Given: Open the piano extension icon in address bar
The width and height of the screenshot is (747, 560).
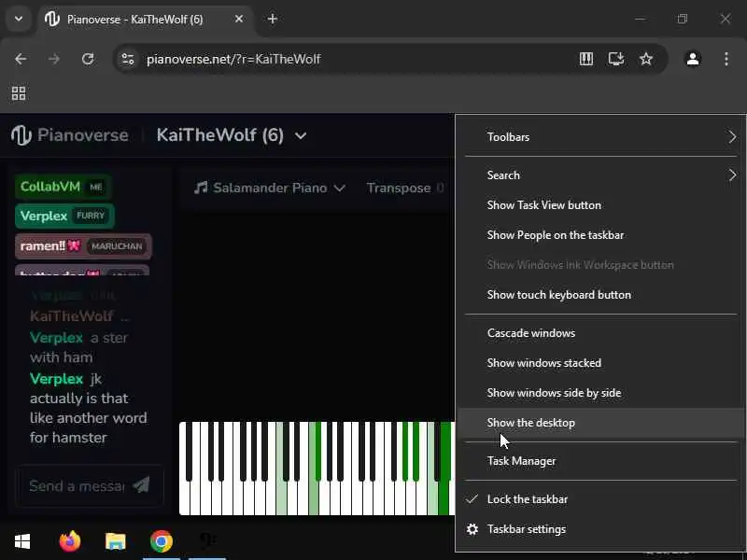Looking at the screenshot, I should point(586,59).
